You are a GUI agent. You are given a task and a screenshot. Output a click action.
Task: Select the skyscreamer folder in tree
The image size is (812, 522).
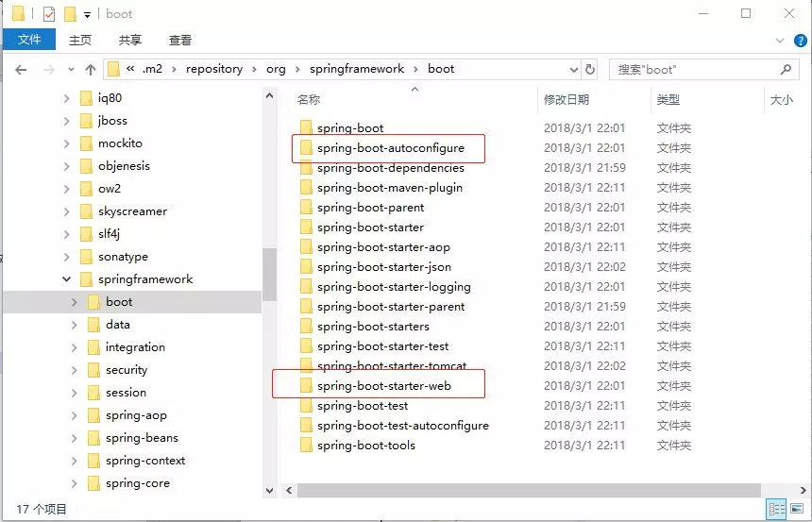point(132,211)
